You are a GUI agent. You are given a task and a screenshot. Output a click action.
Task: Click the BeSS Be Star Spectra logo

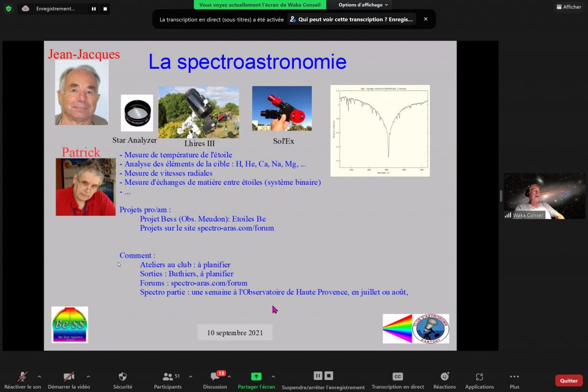69,324
